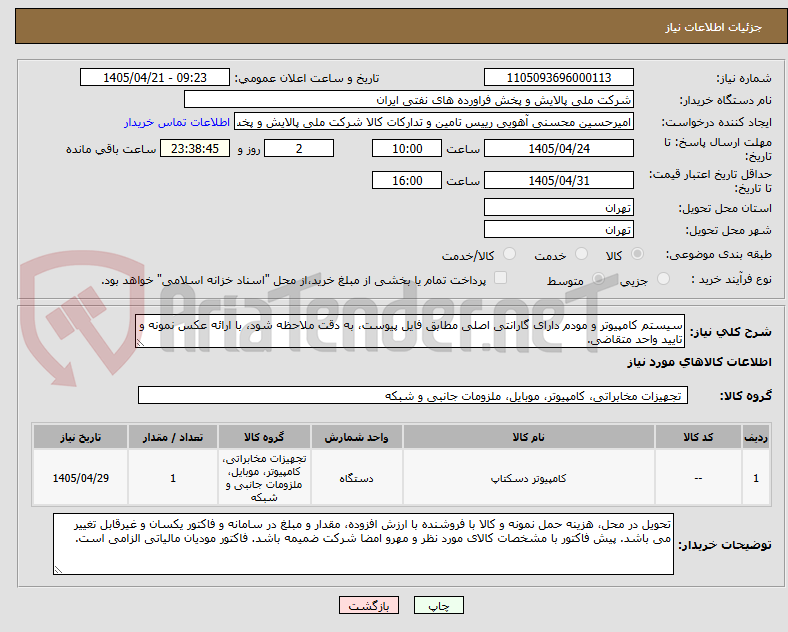Click the delivery city field تهران
This screenshot has width=788, height=632.
point(558,229)
